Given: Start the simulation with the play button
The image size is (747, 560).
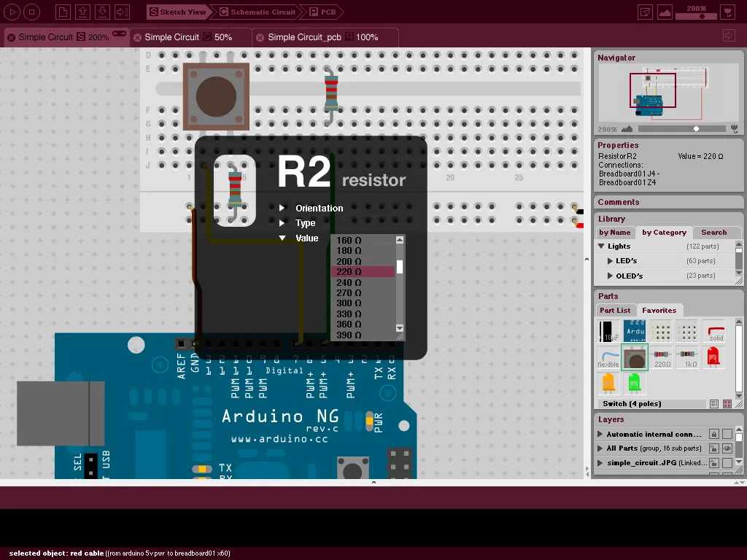Looking at the screenshot, I should 12,12.
